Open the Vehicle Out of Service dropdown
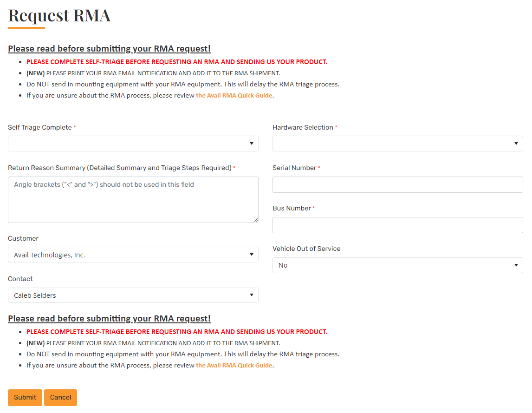The width and height of the screenshot is (532, 413). [x=398, y=265]
